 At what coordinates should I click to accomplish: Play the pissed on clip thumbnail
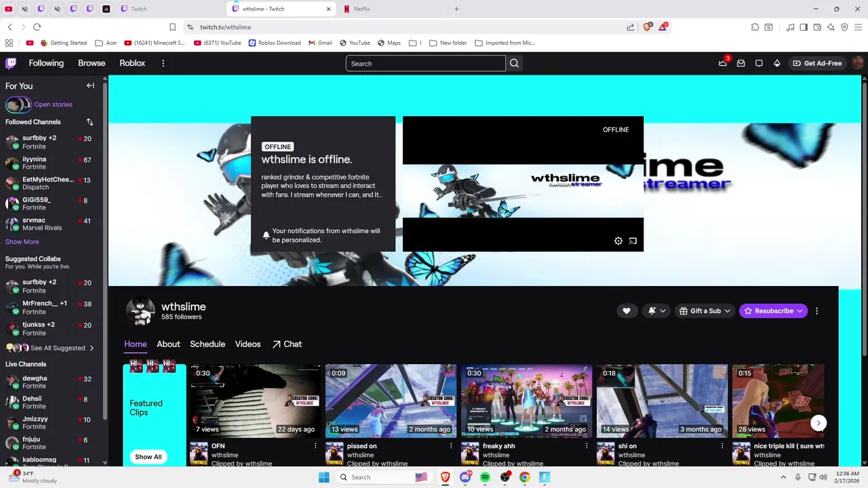pos(391,401)
